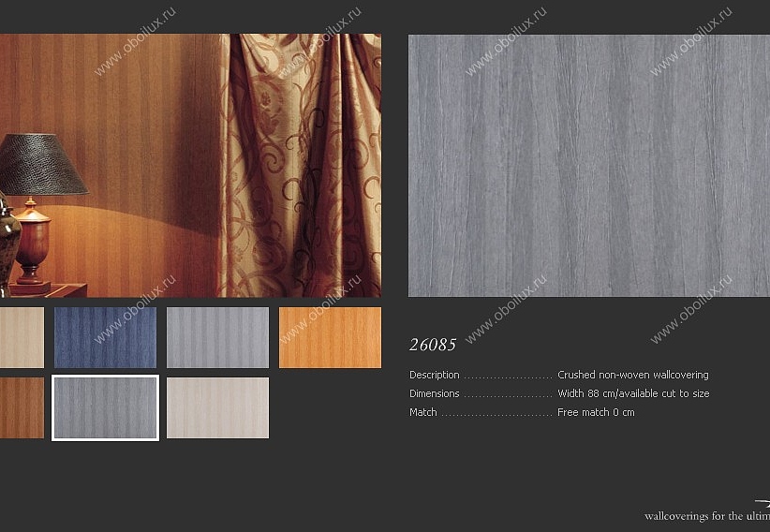Click the Description label
Screen dimensions: 770x532
pyautogui.click(x=434, y=375)
